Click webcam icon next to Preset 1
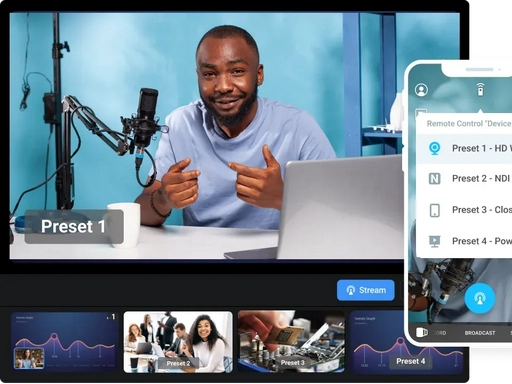The image size is (512, 384). point(434,148)
